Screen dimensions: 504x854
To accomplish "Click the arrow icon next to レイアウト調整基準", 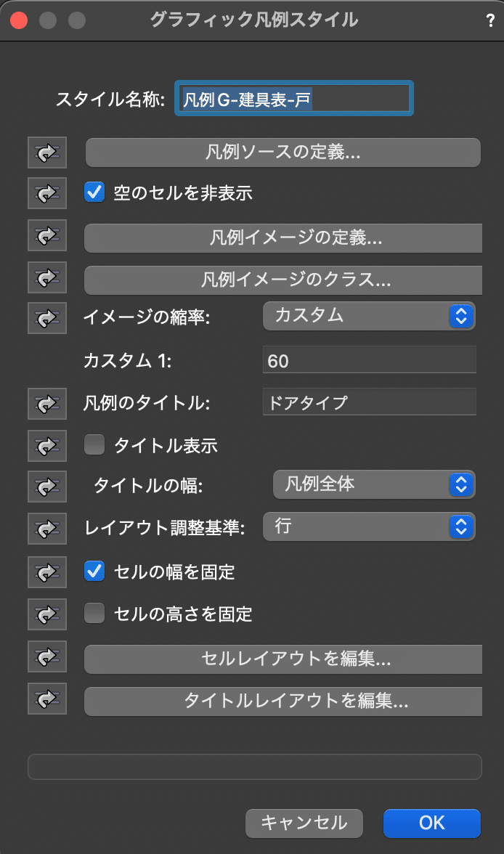I will pos(47,529).
